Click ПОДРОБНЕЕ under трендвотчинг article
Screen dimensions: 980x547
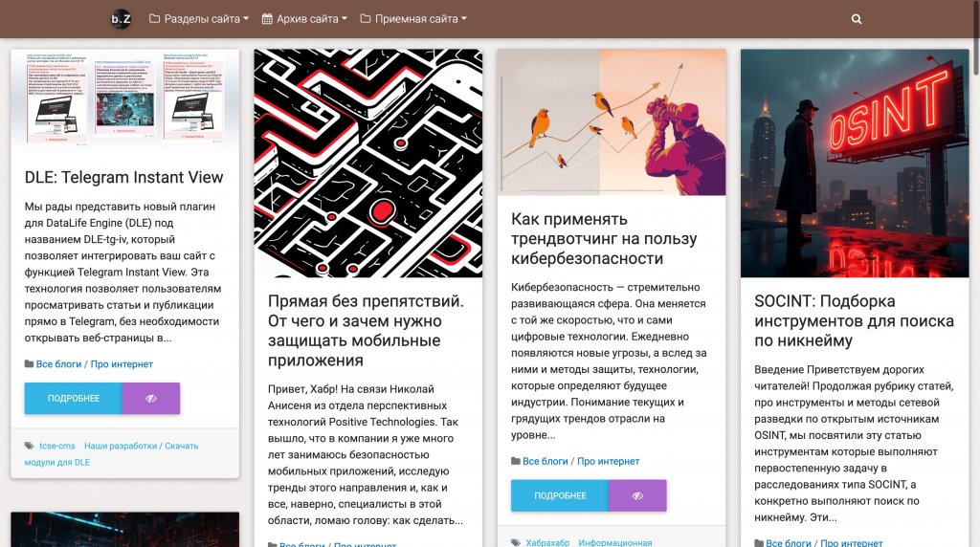coord(560,495)
